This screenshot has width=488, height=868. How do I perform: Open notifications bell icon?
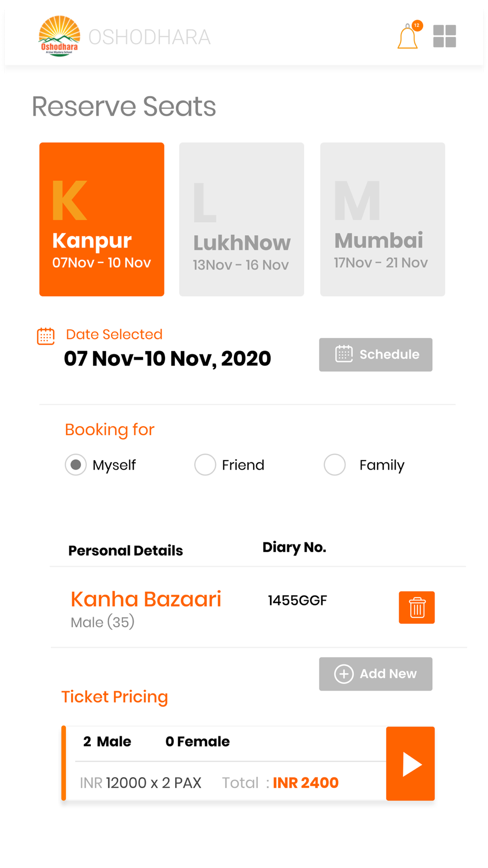(408, 36)
